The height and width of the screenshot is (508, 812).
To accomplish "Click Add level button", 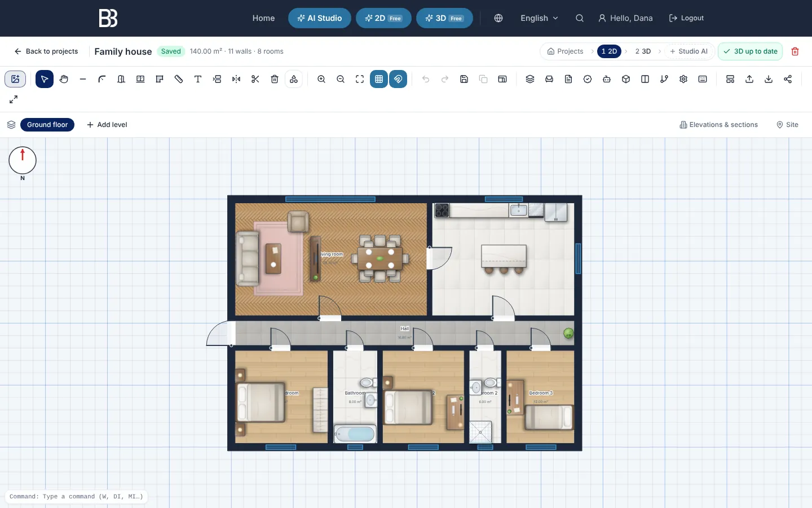I will 107,125.
